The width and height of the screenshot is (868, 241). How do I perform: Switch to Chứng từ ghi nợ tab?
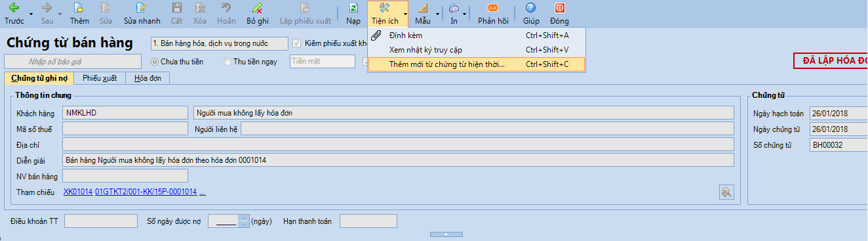click(39, 78)
